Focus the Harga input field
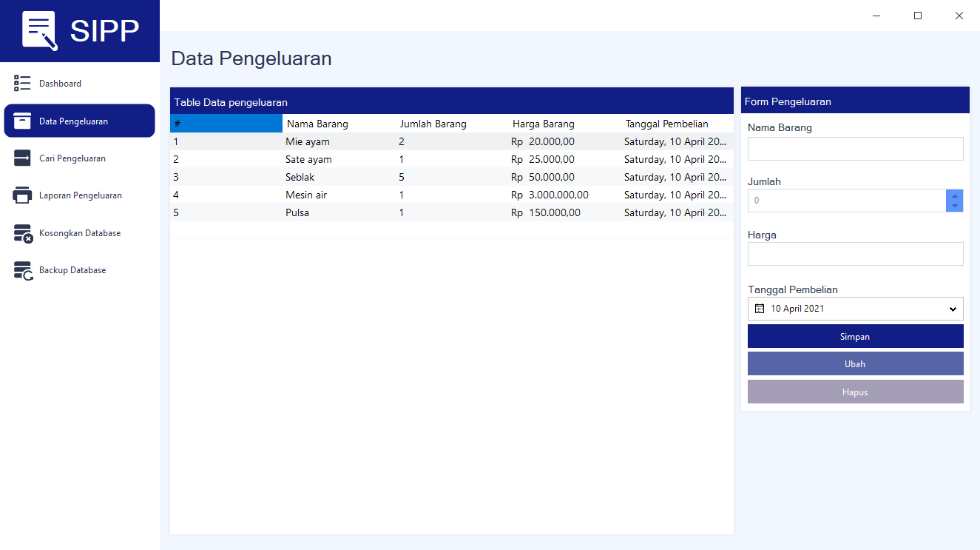980x550 pixels. tap(855, 254)
